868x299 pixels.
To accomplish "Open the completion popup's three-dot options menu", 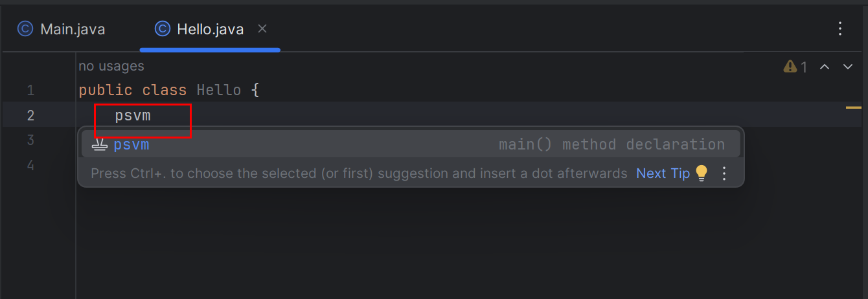I will 725,173.
